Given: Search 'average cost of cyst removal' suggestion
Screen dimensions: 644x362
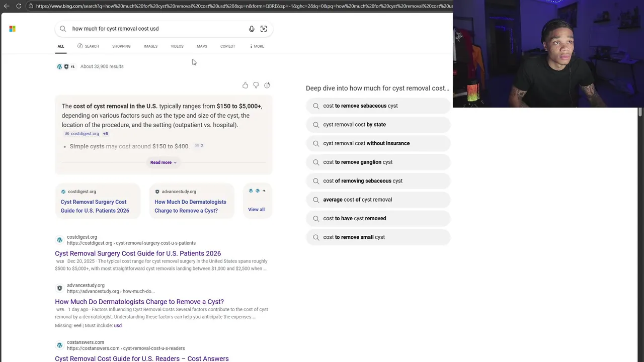Looking at the screenshot, I should [x=378, y=200].
